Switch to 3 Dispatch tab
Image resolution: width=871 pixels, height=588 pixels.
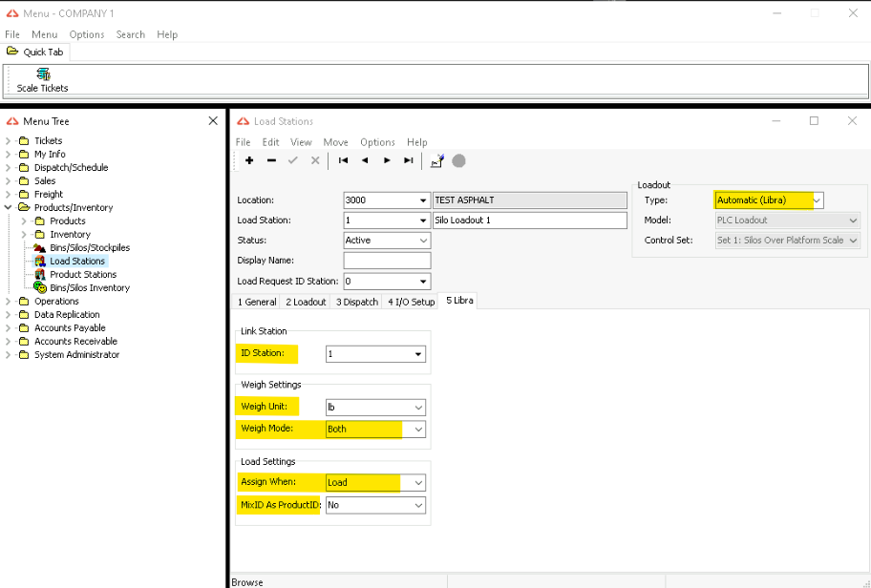[x=356, y=302]
